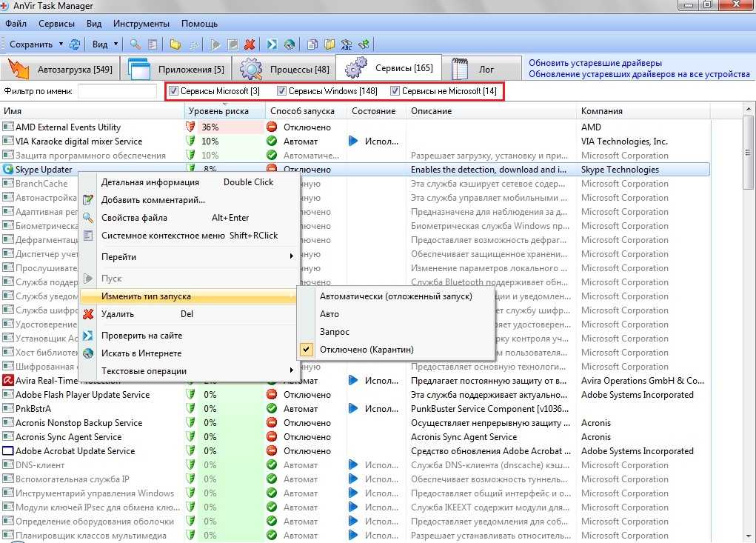Click the check on site toolbar icon

tap(272, 44)
